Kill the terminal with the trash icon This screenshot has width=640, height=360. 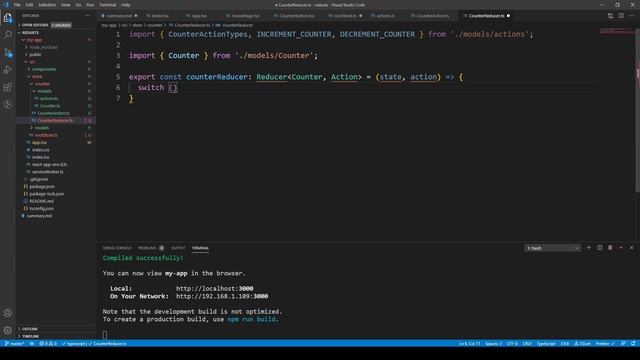[610, 248]
